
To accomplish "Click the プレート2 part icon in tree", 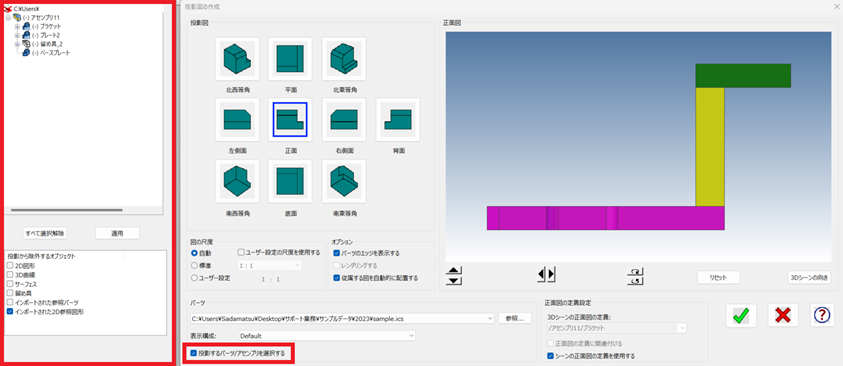I will 26,35.
